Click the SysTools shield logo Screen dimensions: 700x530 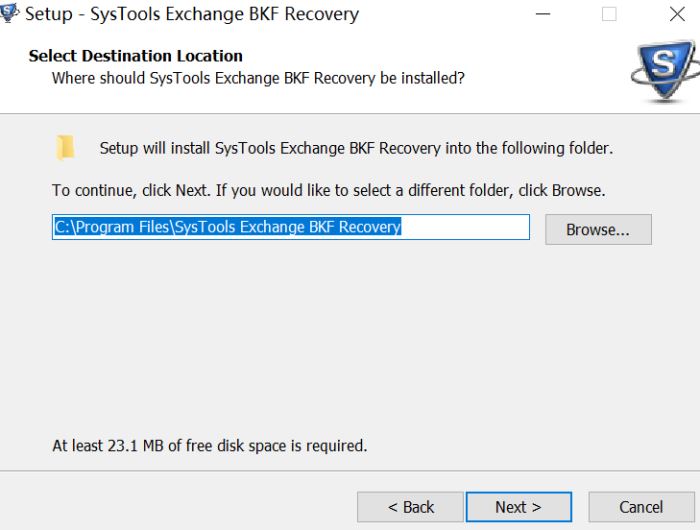661,70
